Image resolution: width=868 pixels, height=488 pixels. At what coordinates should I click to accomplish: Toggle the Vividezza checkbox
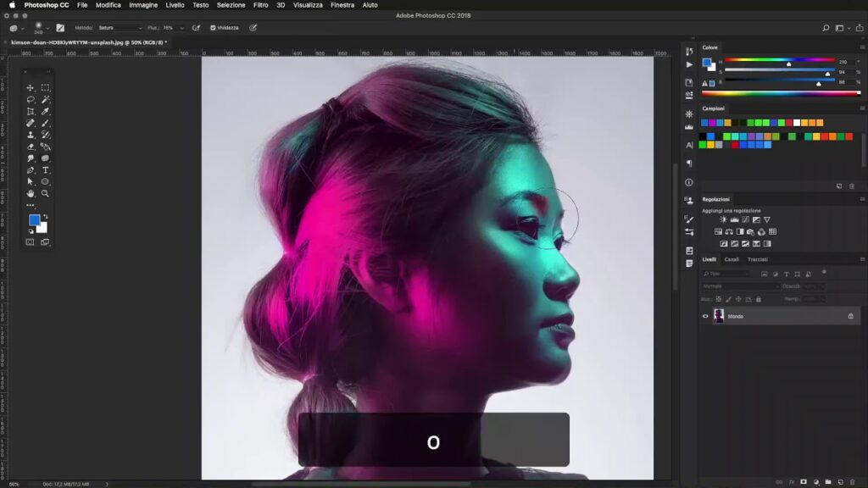[x=213, y=28]
